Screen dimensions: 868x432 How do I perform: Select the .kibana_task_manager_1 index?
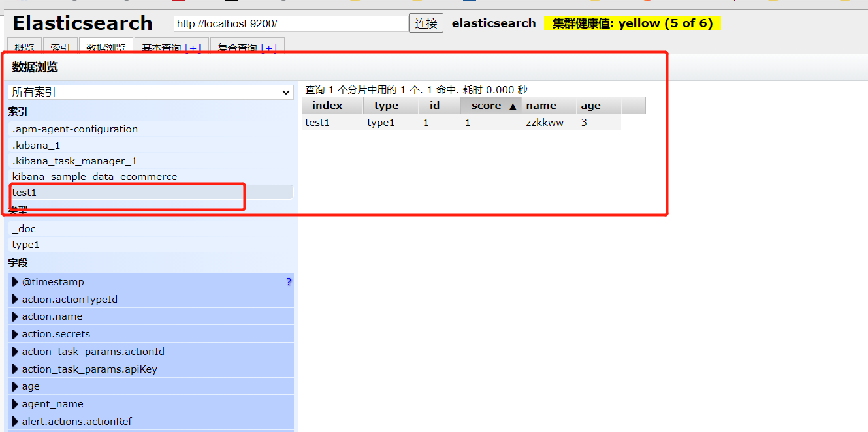pos(151,161)
